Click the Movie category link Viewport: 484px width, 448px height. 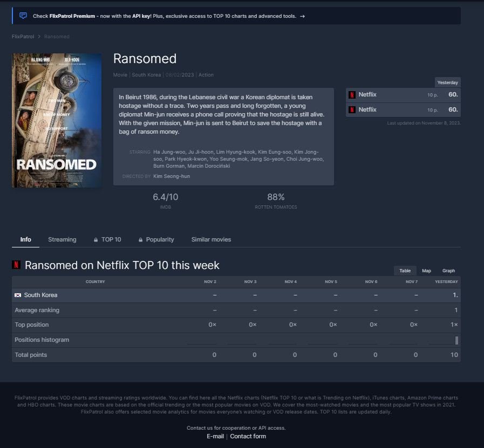[120, 74]
